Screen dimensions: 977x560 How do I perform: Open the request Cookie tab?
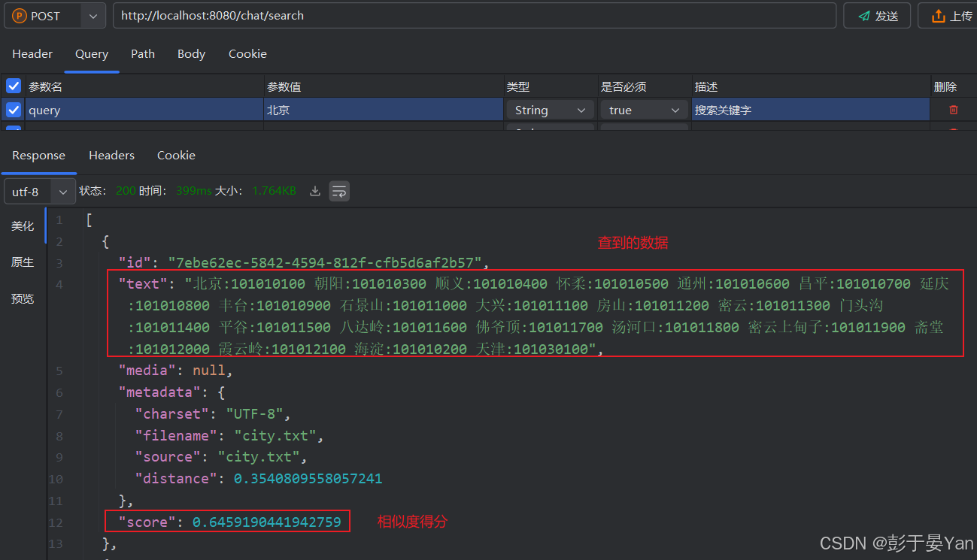(x=247, y=54)
